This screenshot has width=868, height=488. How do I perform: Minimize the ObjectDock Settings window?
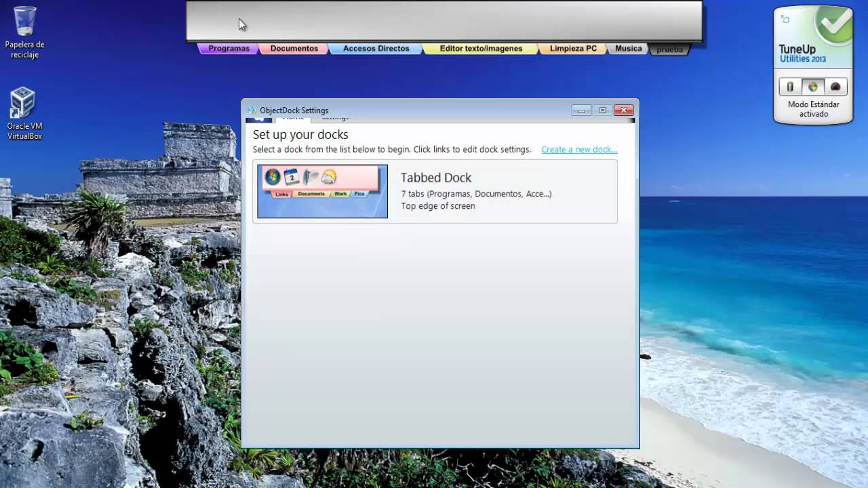(x=581, y=110)
